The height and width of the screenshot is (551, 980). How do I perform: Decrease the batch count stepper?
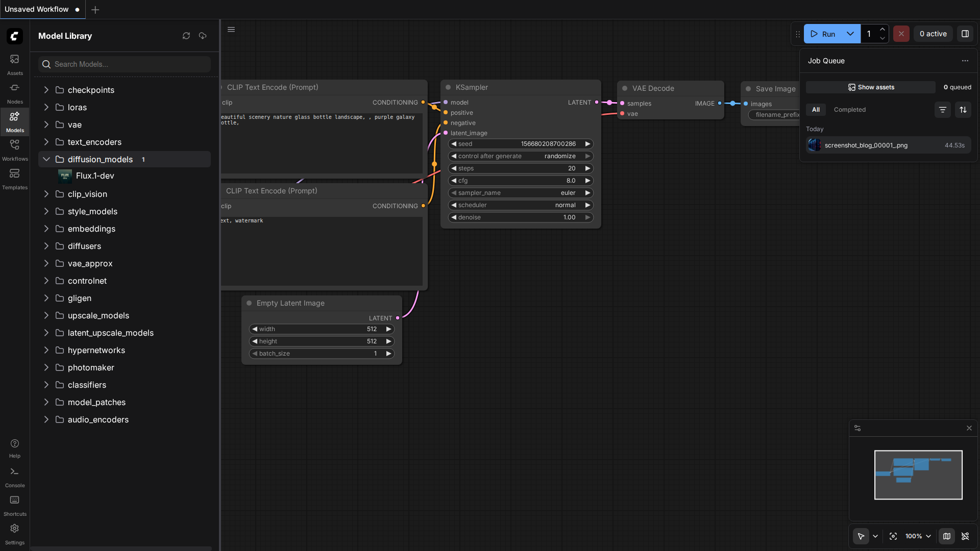coord(883,38)
